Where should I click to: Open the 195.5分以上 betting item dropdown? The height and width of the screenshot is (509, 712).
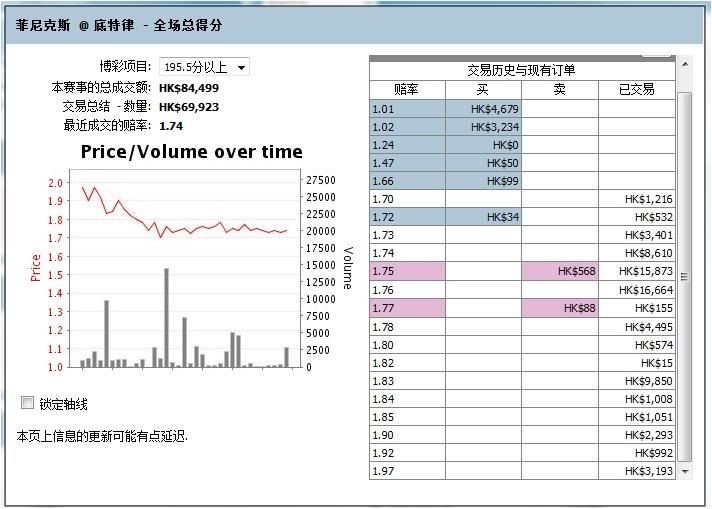(x=204, y=68)
